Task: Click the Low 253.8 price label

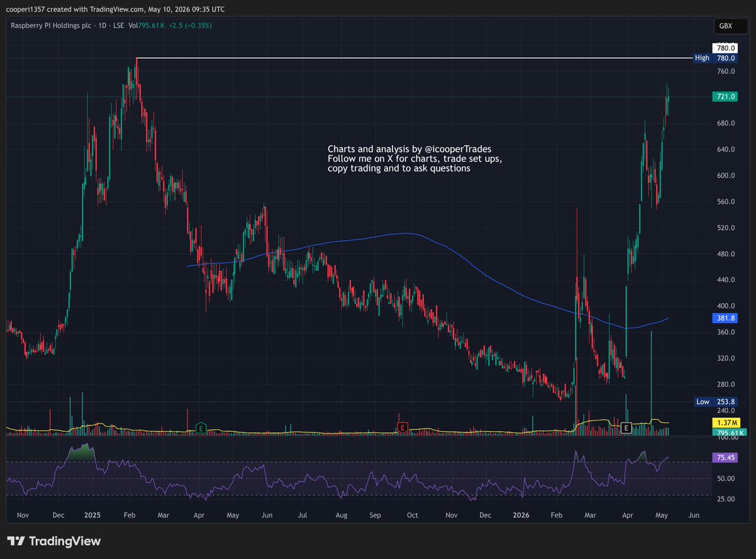Action: coord(714,401)
